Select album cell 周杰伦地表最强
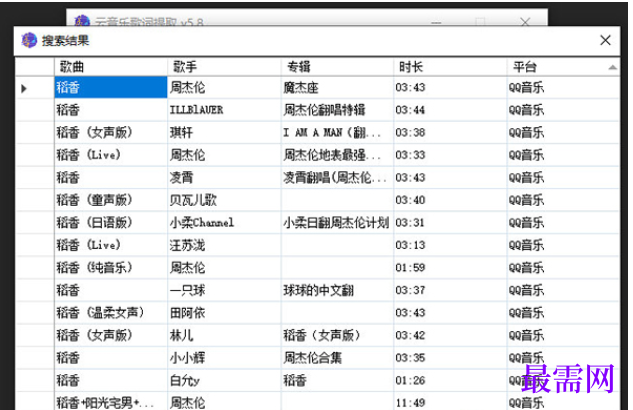 [x=337, y=155]
